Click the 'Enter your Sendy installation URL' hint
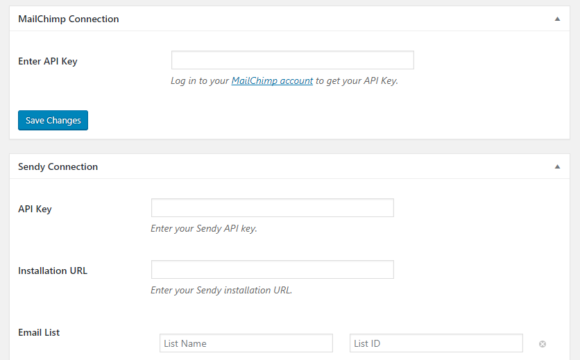580x360 pixels. pos(221,290)
